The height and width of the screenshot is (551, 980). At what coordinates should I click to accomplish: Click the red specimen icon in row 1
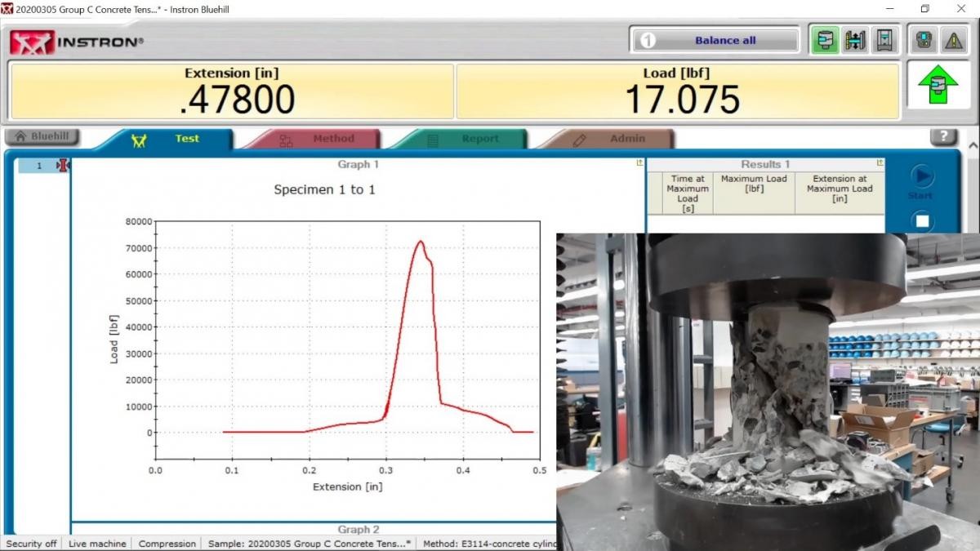tap(63, 166)
